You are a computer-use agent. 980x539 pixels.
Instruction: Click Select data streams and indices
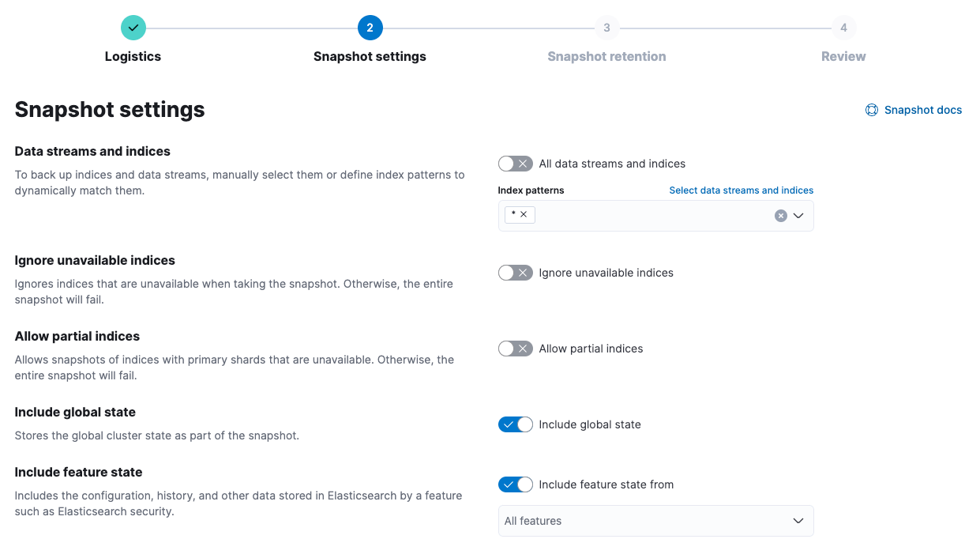click(x=741, y=190)
